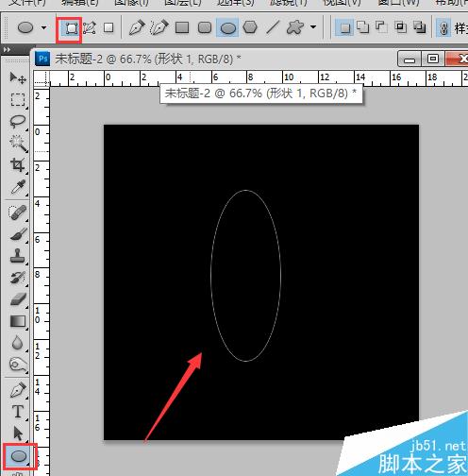
Task: Select the Magic Wand tool
Action: 18,143
